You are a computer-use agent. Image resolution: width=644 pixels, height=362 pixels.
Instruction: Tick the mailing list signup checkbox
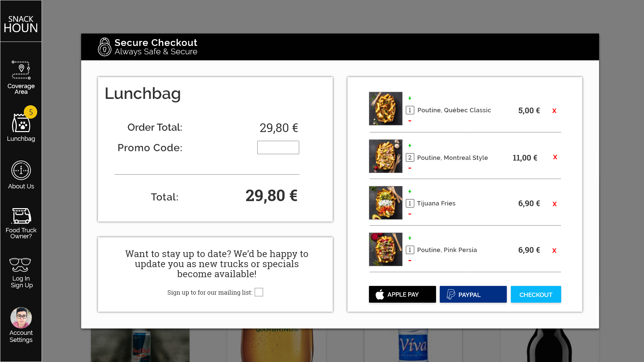tap(259, 292)
